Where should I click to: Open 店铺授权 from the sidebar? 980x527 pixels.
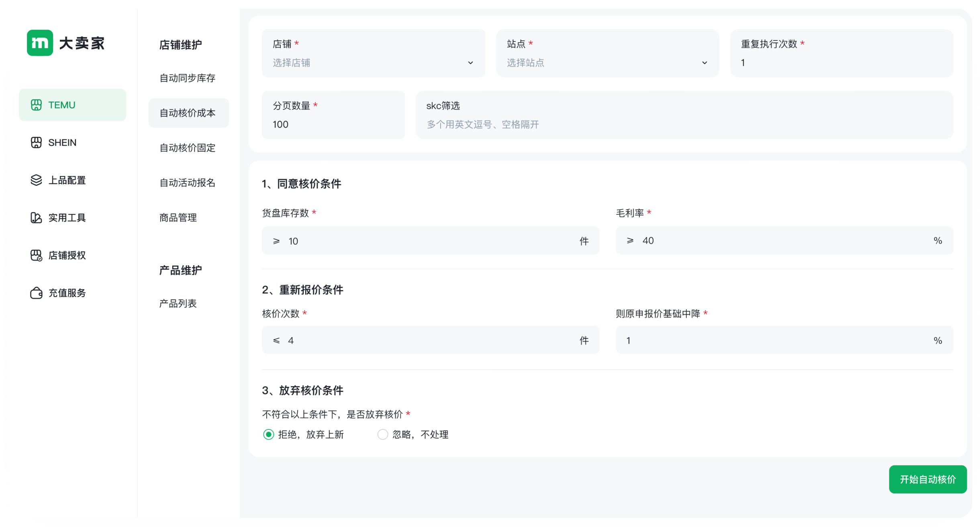pyautogui.click(x=67, y=255)
